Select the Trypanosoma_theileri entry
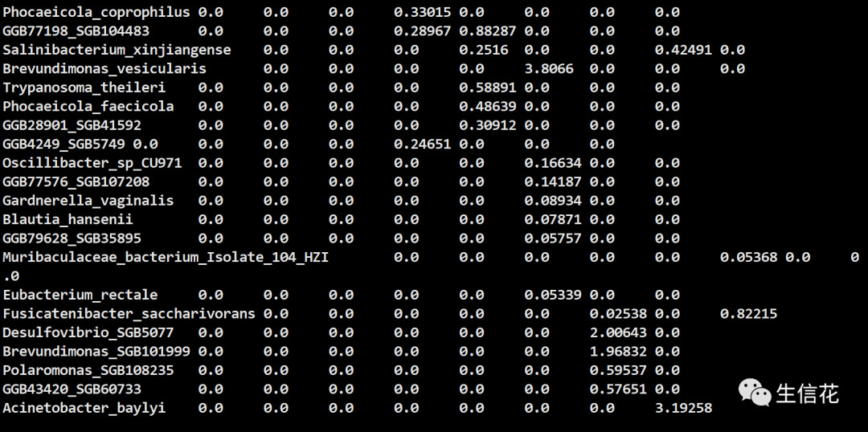Image resolution: width=868 pixels, height=432 pixels. pos(84,88)
